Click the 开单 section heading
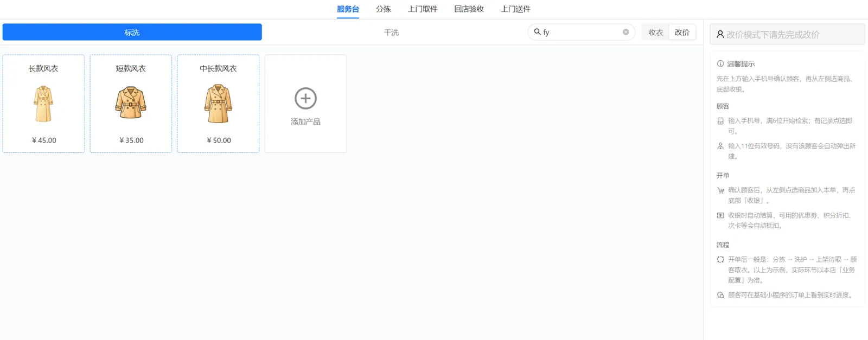868x340 pixels. pos(723,176)
